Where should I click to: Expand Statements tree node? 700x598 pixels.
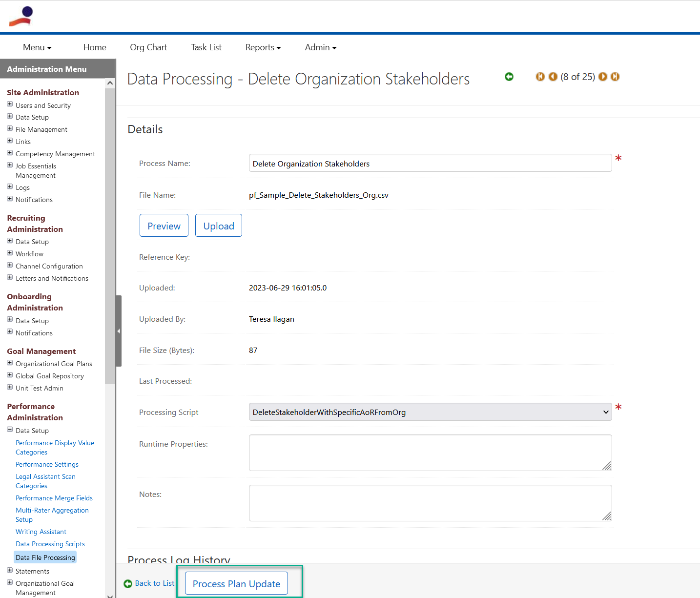pyautogui.click(x=10, y=570)
